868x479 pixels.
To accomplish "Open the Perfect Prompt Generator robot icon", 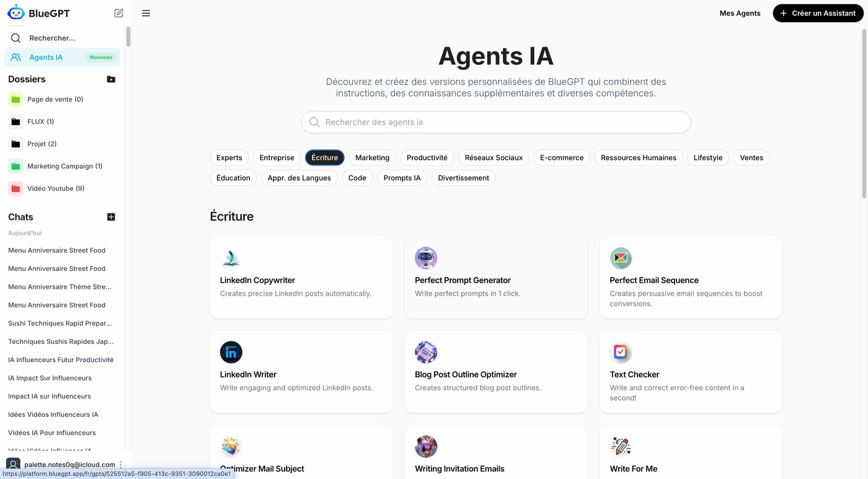I will [x=426, y=258].
